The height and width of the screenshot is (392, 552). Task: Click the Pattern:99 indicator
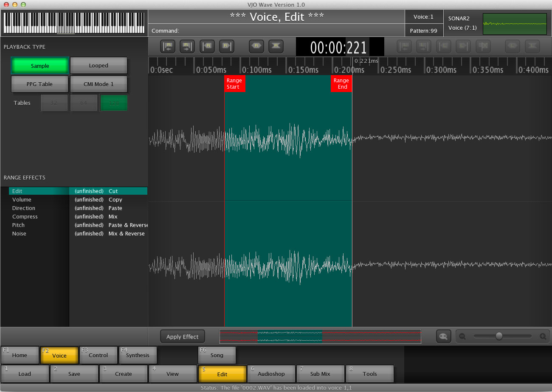point(423,31)
